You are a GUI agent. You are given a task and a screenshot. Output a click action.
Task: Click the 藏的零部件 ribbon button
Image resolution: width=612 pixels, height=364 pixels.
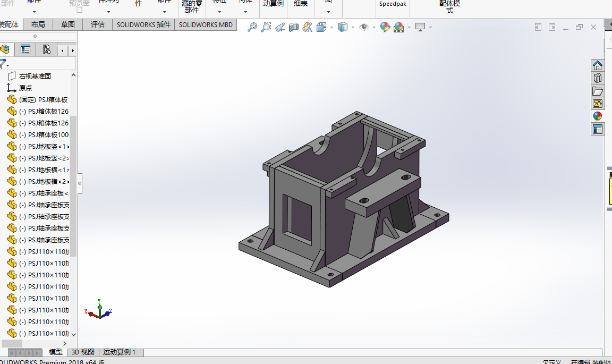[192, 6]
